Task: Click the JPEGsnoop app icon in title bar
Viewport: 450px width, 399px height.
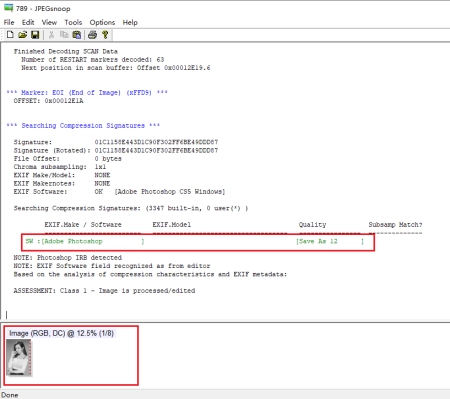Action: [8, 8]
